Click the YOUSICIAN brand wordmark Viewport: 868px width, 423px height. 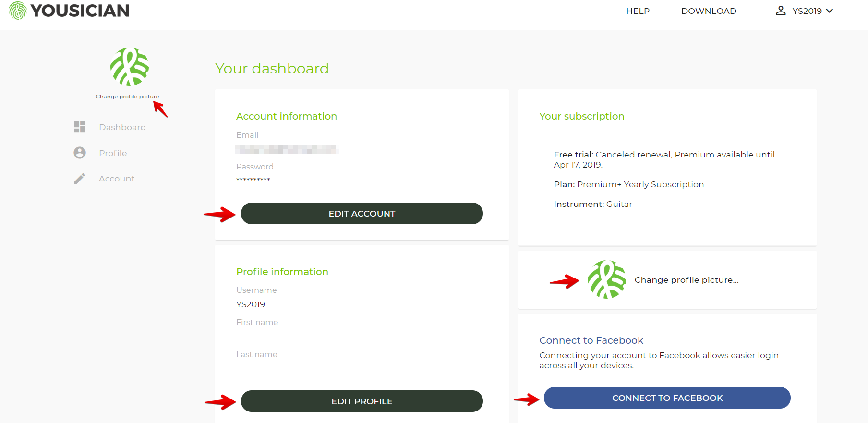80,11
